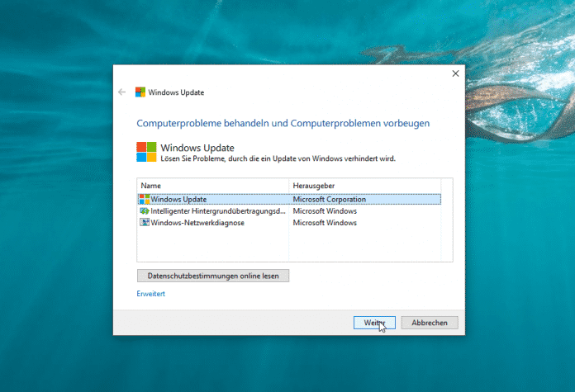Open Datenschutzbestimmungen online lesen

[x=213, y=276]
